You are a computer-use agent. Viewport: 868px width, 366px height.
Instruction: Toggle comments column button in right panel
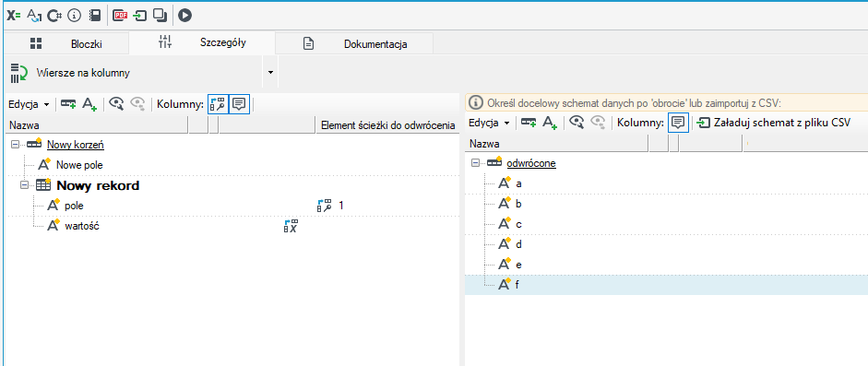point(678,123)
